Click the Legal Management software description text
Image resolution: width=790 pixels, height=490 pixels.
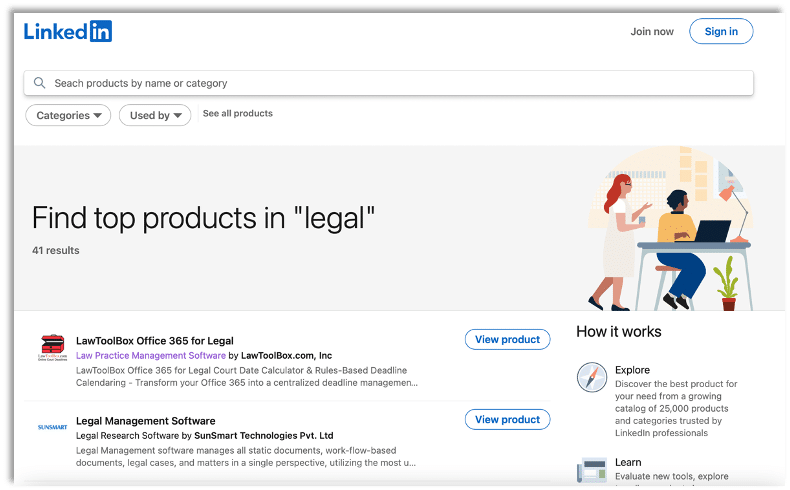pos(246,457)
